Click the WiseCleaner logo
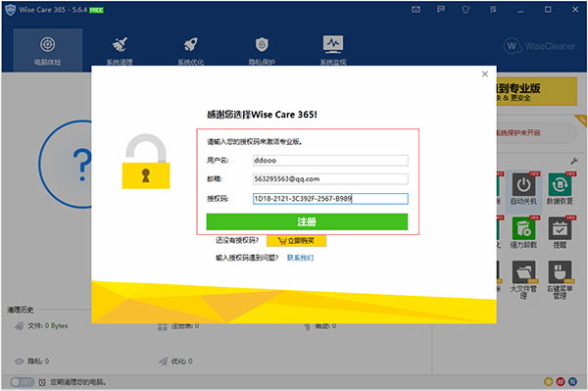This screenshot has width=588, height=391. (539, 46)
